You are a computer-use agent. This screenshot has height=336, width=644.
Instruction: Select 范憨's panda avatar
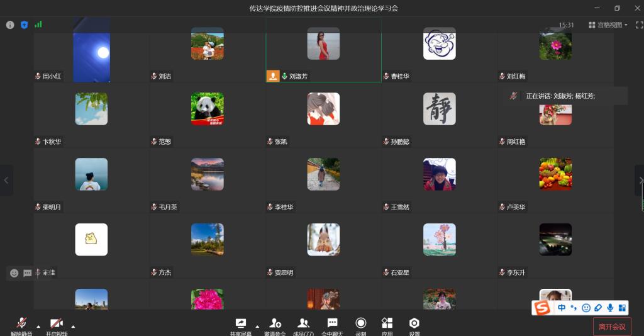point(208,109)
